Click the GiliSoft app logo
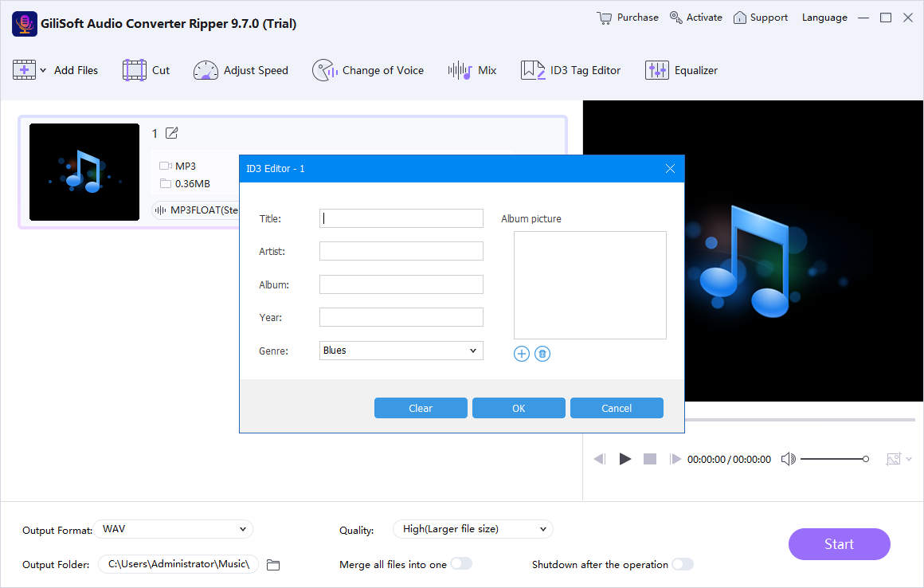Screen dimensions: 924x588 25,24
